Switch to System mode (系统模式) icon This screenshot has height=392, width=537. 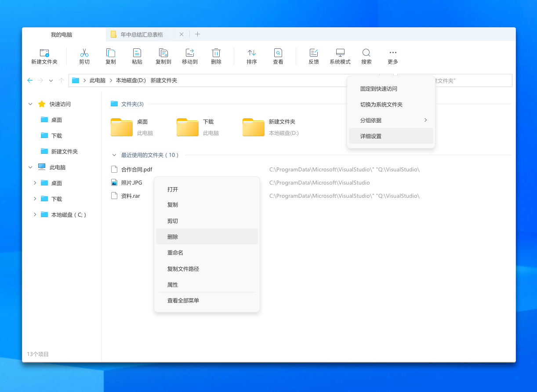pyautogui.click(x=340, y=53)
